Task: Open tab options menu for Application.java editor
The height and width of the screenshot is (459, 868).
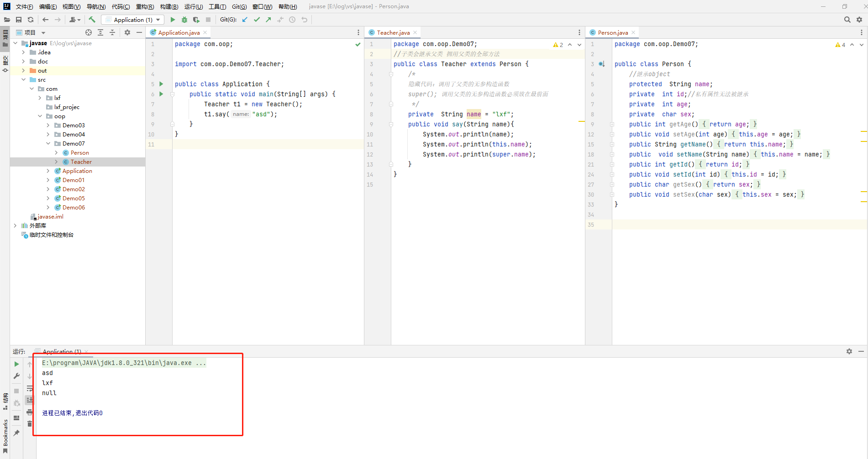Action: click(358, 32)
